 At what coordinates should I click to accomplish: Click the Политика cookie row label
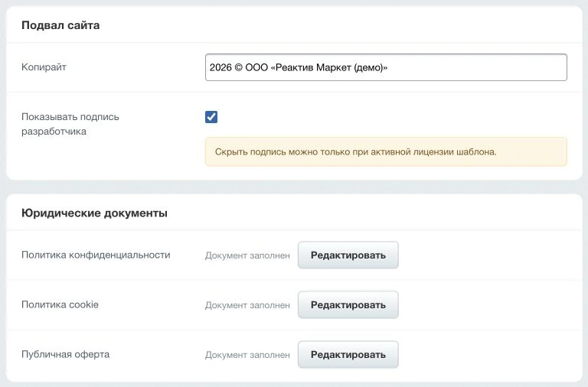coord(60,304)
